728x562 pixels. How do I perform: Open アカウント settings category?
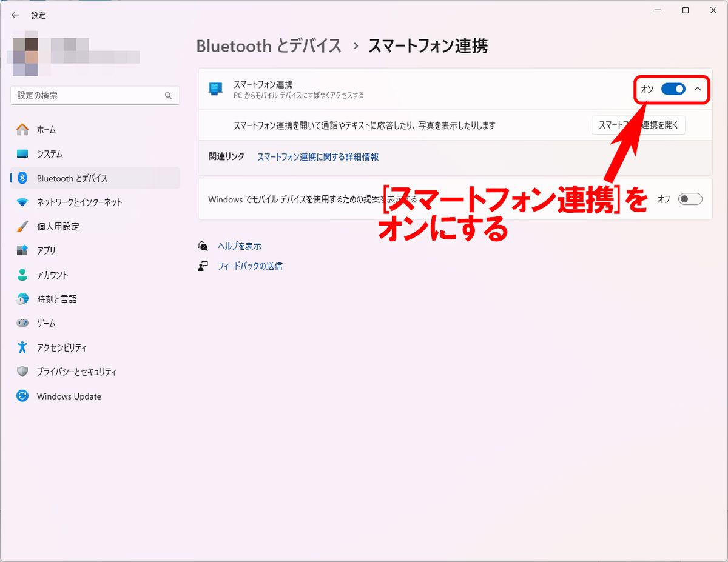(x=95, y=275)
